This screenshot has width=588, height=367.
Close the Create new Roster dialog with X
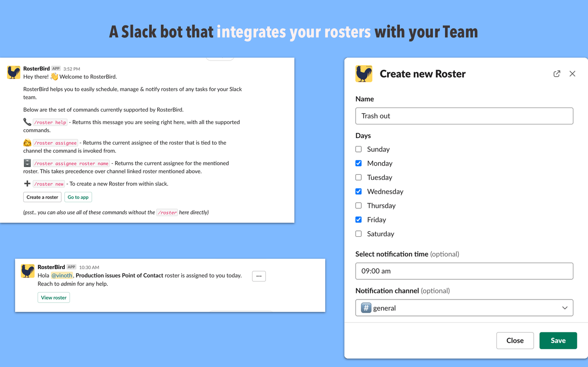click(x=572, y=74)
